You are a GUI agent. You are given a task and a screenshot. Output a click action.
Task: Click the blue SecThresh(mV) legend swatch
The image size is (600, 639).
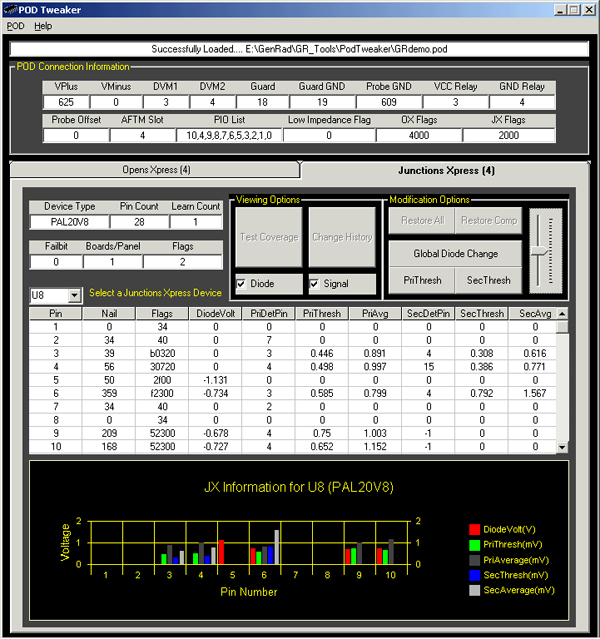(474, 575)
